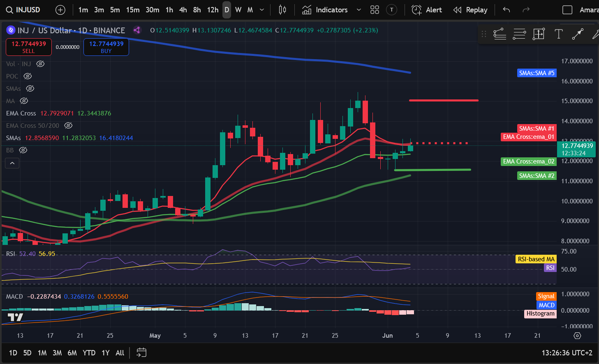The height and width of the screenshot is (364, 599).
Task: Switch to the 4h timeframe
Action: click(183, 10)
